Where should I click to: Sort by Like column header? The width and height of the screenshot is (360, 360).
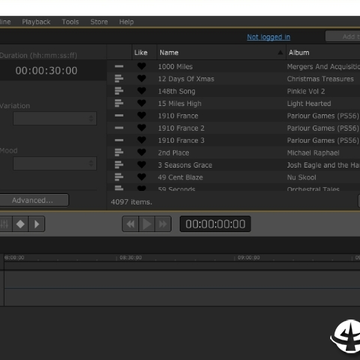(x=141, y=53)
